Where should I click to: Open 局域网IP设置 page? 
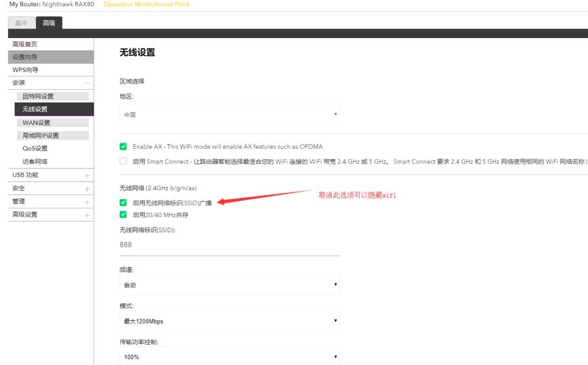[52, 135]
